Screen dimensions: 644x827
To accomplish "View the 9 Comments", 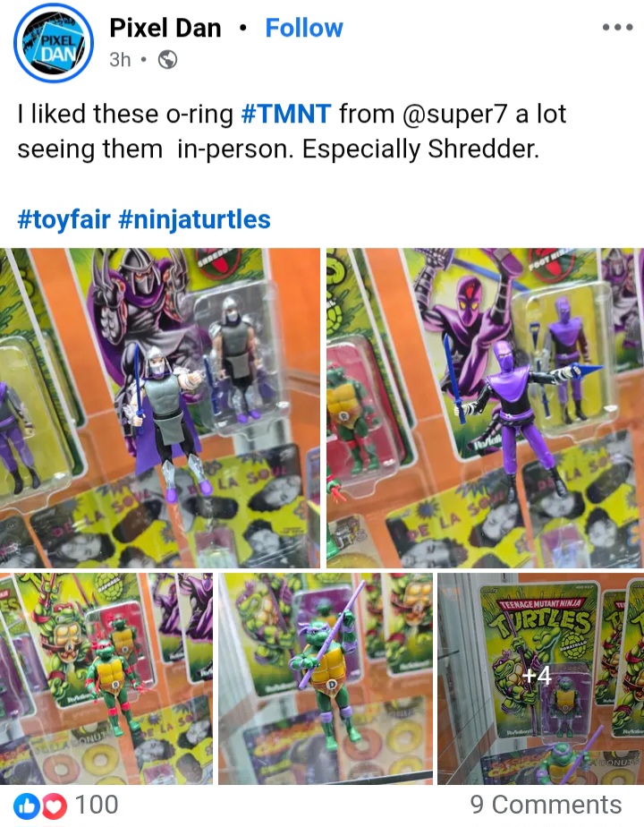I will coord(546,805).
